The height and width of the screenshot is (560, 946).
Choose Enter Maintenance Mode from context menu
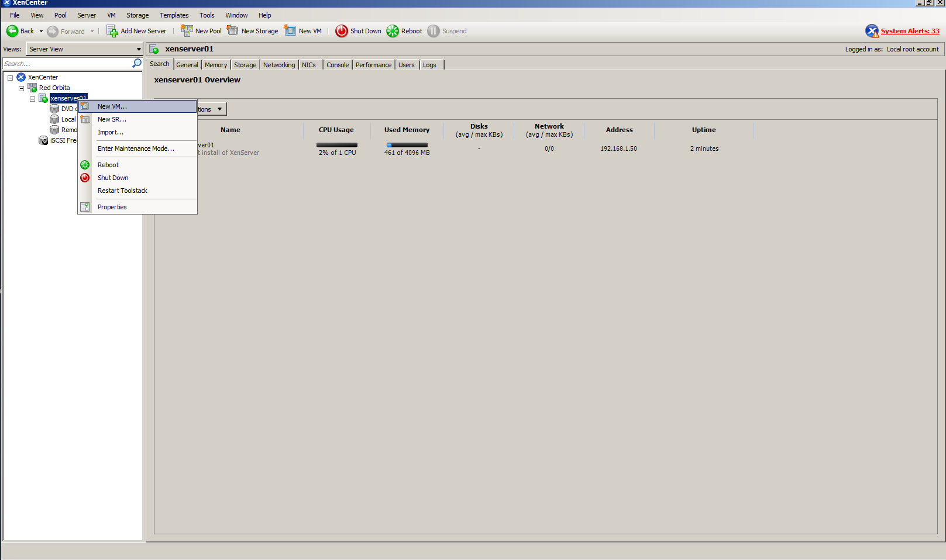pyautogui.click(x=136, y=148)
